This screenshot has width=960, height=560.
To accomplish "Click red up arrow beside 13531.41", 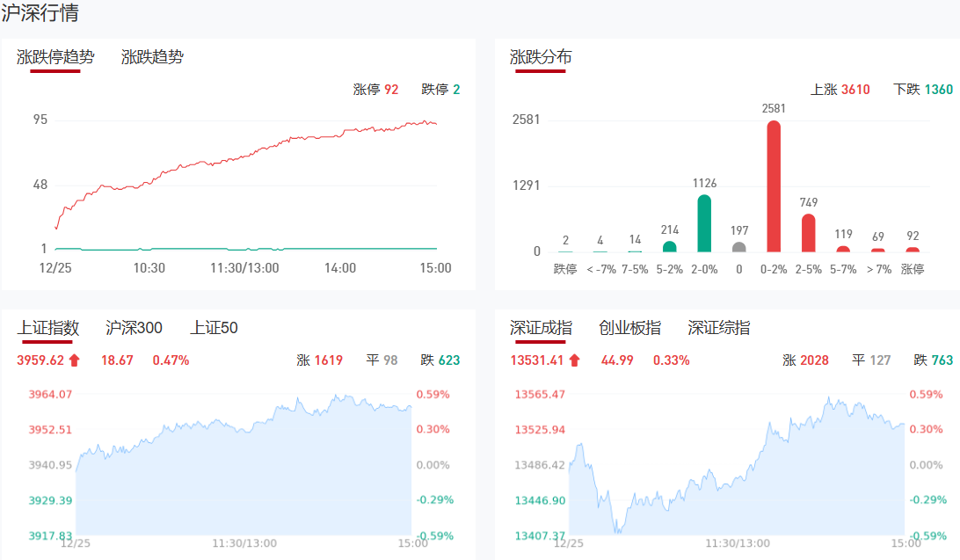I will click(575, 360).
